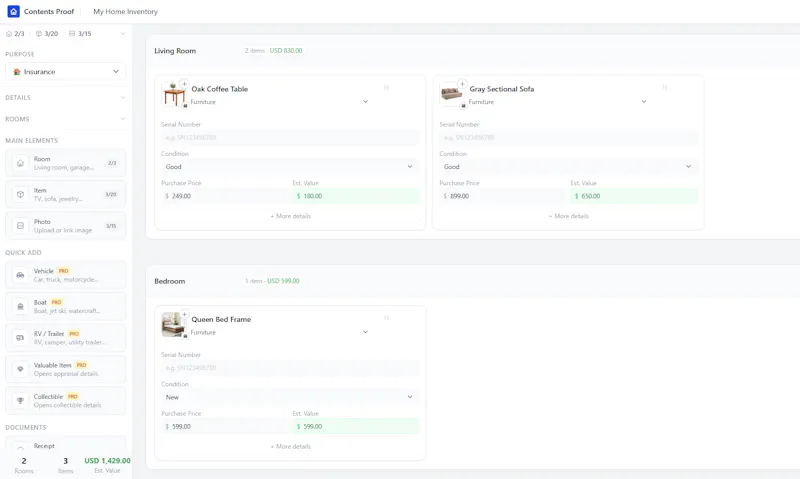The width and height of the screenshot is (800, 479).
Task: Expand the Rooms section
Action: [65, 119]
